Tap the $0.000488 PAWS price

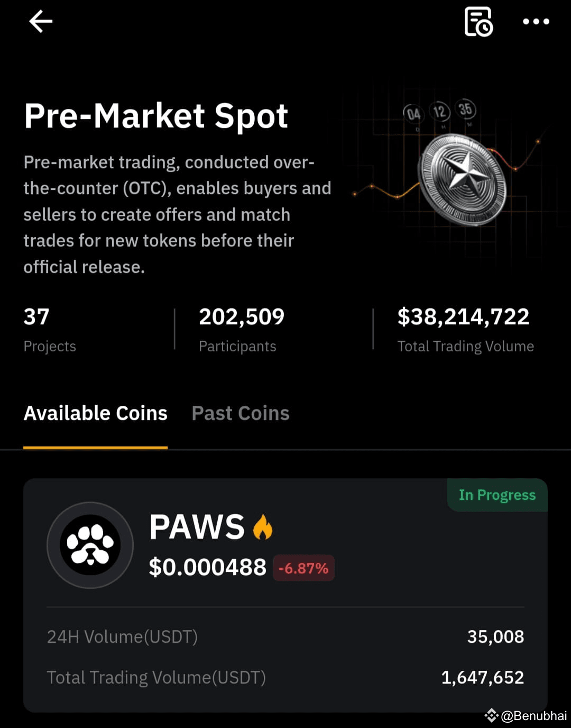point(208,568)
